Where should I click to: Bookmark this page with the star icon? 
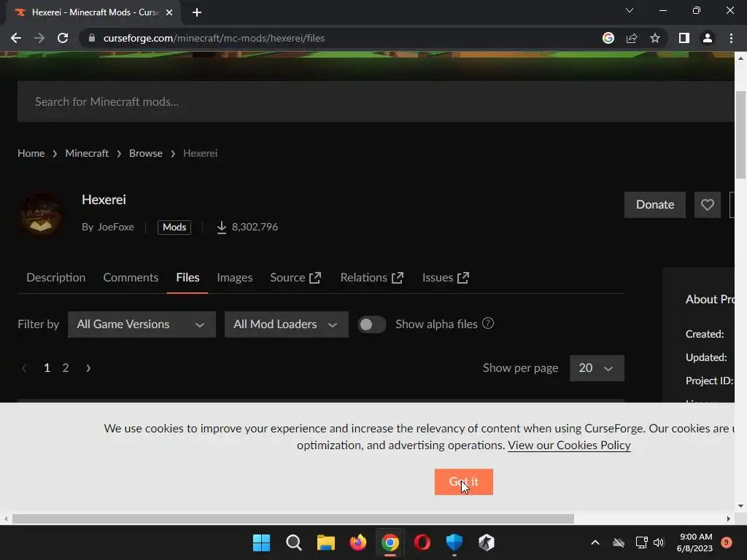tap(655, 38)
